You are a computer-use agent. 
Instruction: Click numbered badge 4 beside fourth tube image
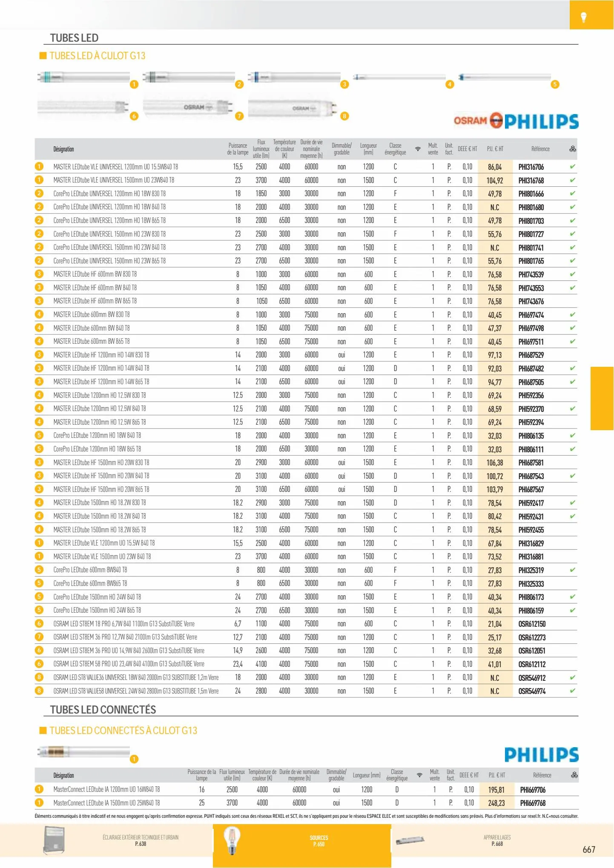click(450, 84)
